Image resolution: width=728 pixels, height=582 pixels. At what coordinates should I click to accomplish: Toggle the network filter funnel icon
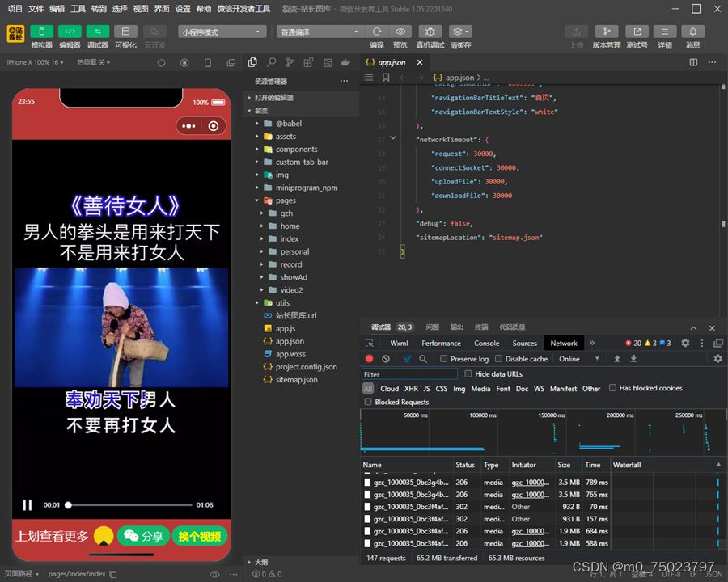click(x=407, y=359)
